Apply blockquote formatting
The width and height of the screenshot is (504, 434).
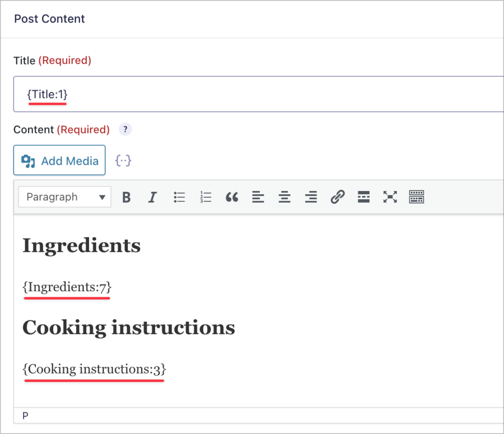(232, 197)
